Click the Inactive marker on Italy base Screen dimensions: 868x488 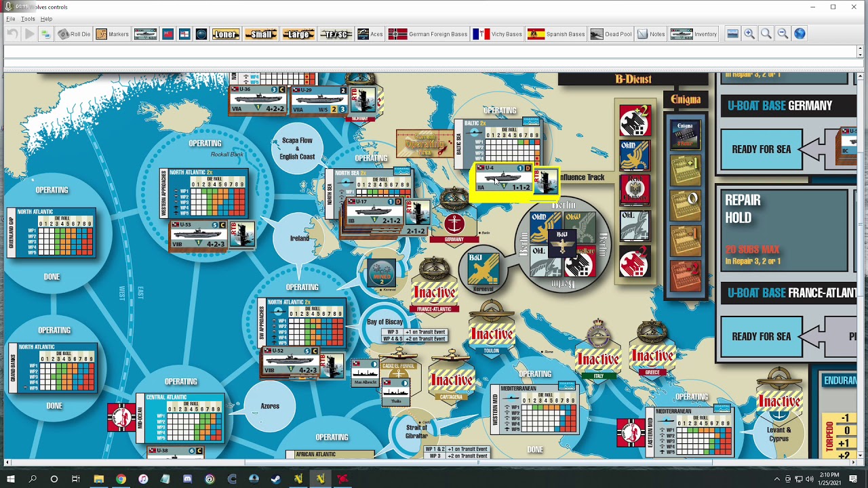tap(597, 359)
